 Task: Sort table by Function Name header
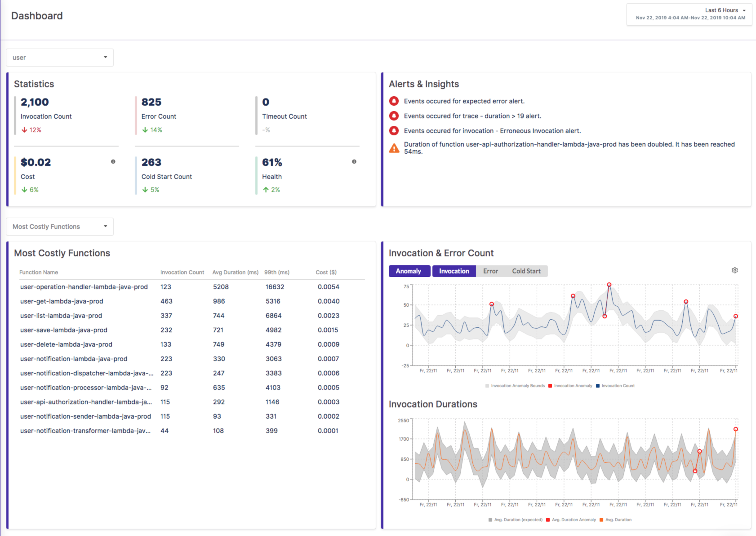pos(39,272)
